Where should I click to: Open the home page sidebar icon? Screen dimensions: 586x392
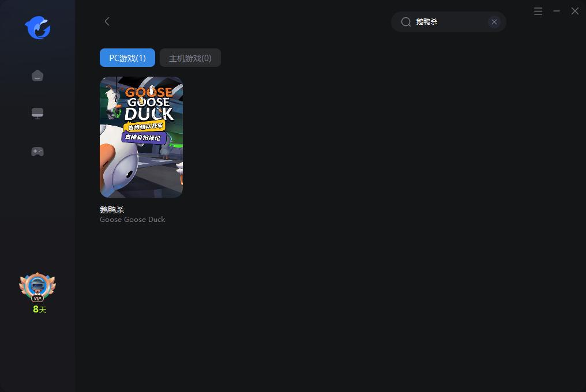click(37, 76)
